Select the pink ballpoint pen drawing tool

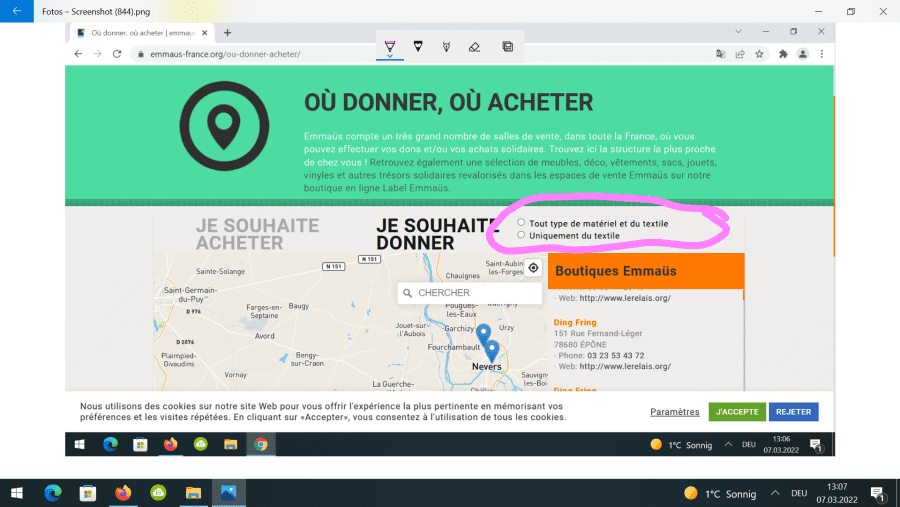point(390,46)
